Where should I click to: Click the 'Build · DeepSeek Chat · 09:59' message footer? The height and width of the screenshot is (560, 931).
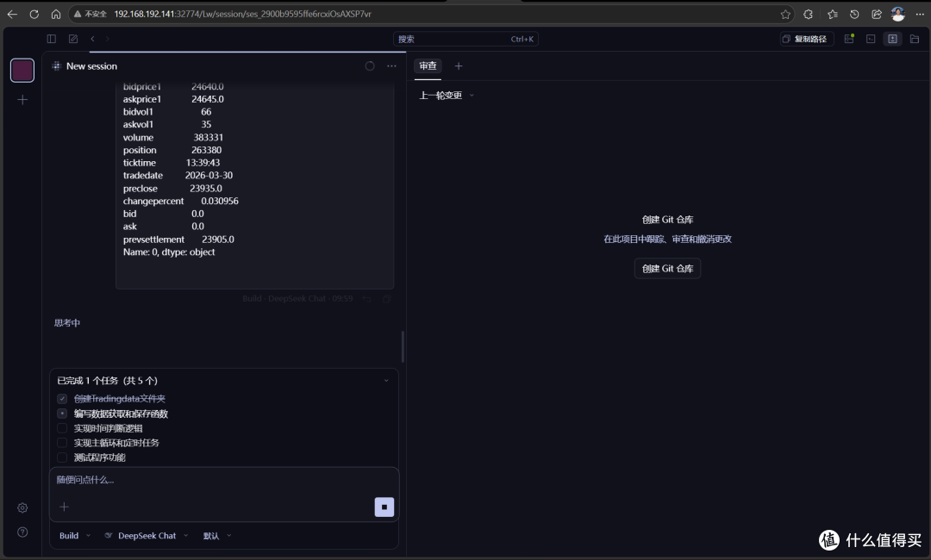click(x=297, y=299)
